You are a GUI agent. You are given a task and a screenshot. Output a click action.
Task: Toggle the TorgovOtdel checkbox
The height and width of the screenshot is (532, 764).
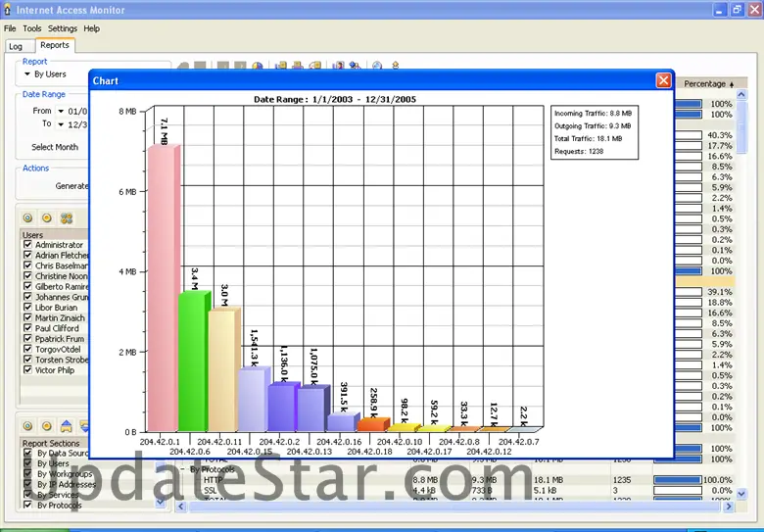[27, 349]
